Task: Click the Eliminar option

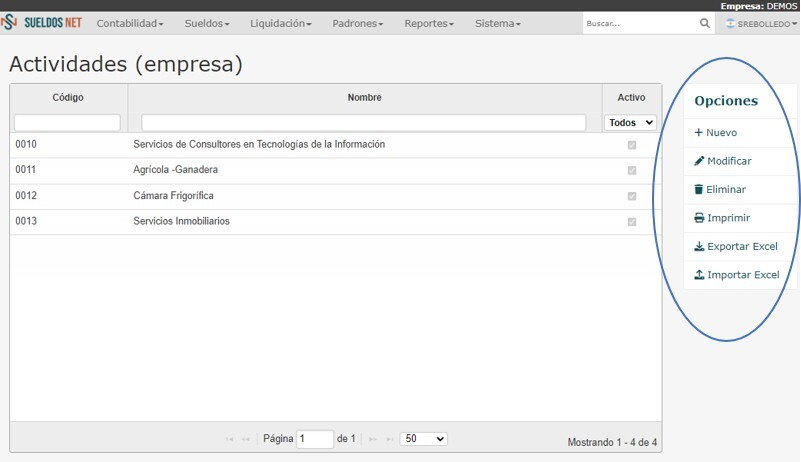Action: [x=720, y=190]
